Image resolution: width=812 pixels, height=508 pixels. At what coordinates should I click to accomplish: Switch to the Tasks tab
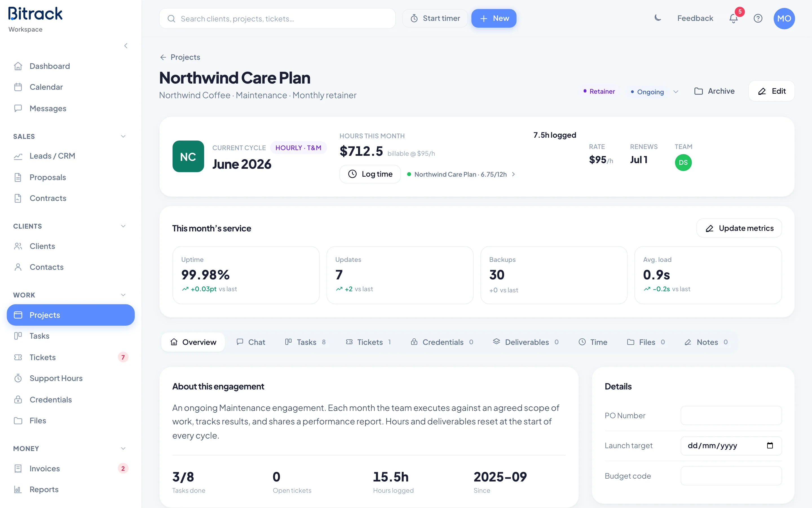305,342
